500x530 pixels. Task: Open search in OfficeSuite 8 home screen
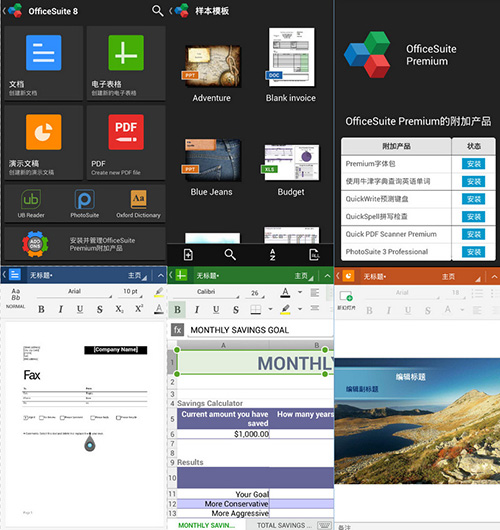pos(158,11)
